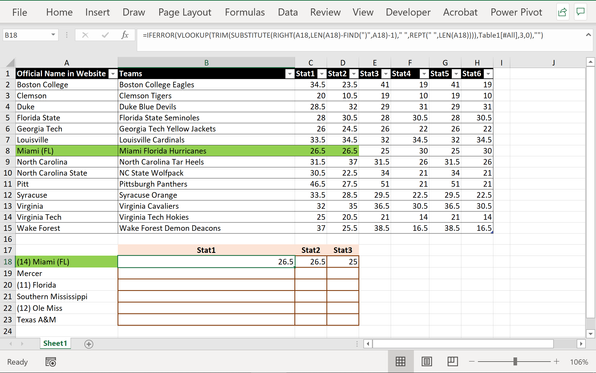Open filter dropdown for Official Name in Website
596x373 pixels.
(x=113, y=74)
